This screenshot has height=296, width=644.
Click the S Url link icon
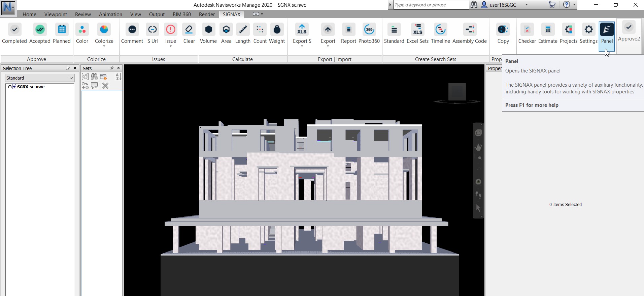[152, 30]
